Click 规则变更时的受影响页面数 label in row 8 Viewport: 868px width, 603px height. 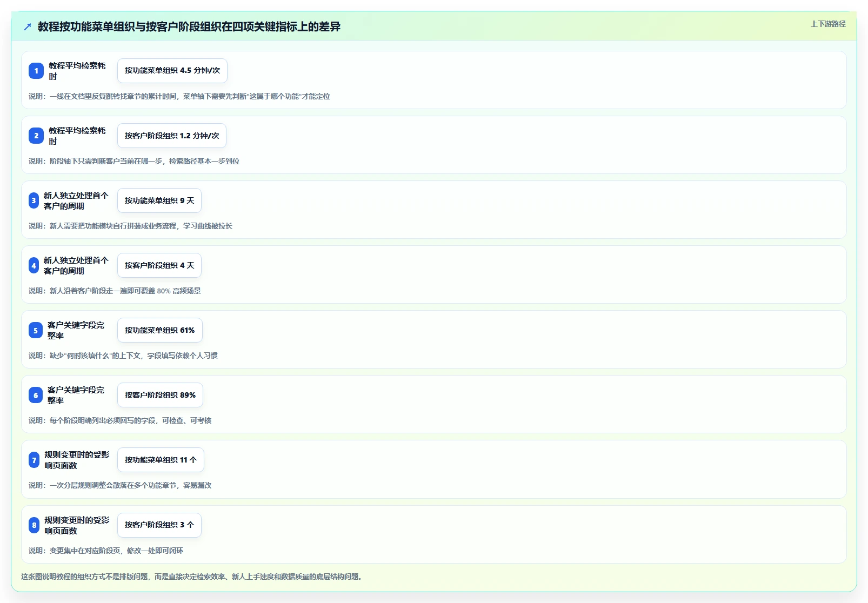pos(77,525)
